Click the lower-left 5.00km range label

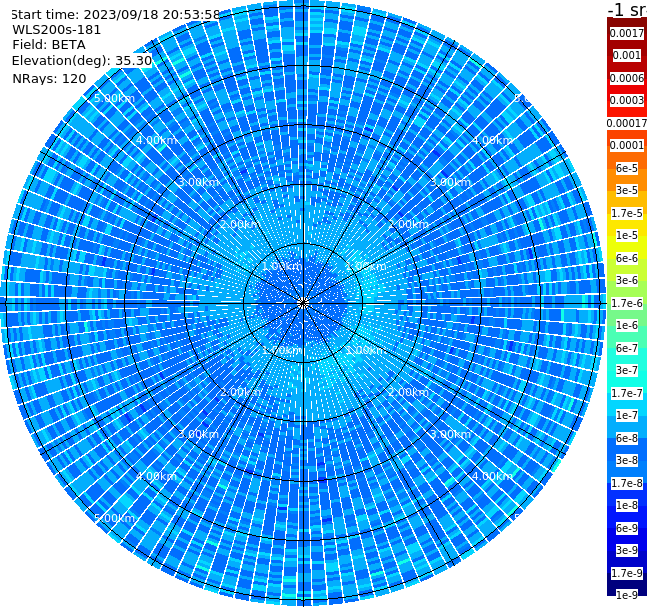(x=114, y=518)
